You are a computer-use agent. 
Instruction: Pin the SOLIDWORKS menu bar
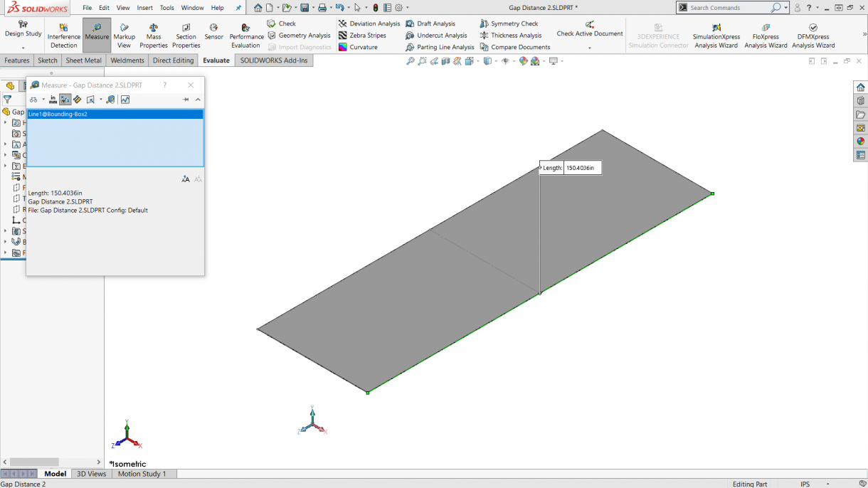[x=238, y=8]
